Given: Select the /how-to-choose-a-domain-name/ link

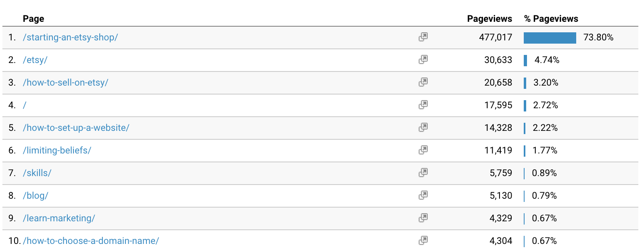Looking at the screenshot, I should coord(91,241).
